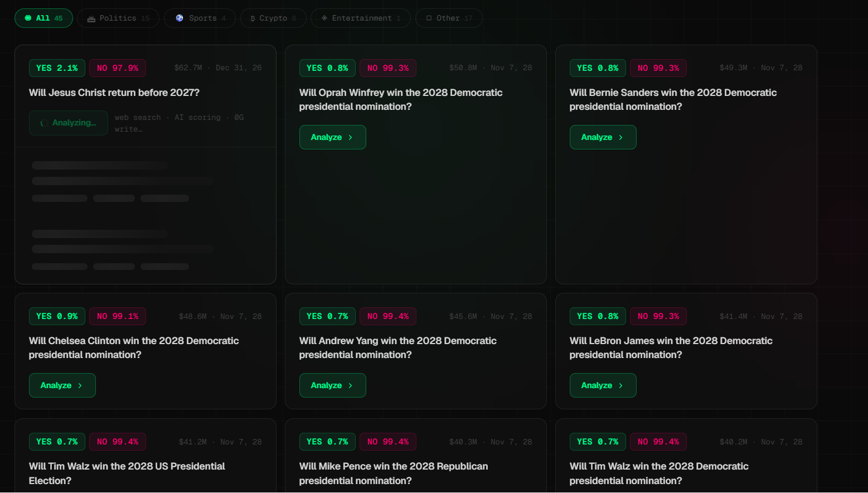Choose NO 99.4% on the Andrew Yang card
Image resolution: width=868 pixels, height=493 pixels.
388,316
